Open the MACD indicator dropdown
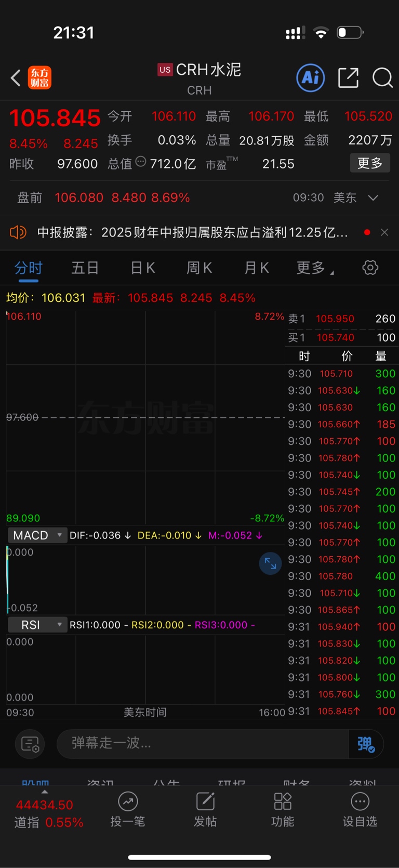The width and height of the screenshot is (399, 868). [37, 535]
